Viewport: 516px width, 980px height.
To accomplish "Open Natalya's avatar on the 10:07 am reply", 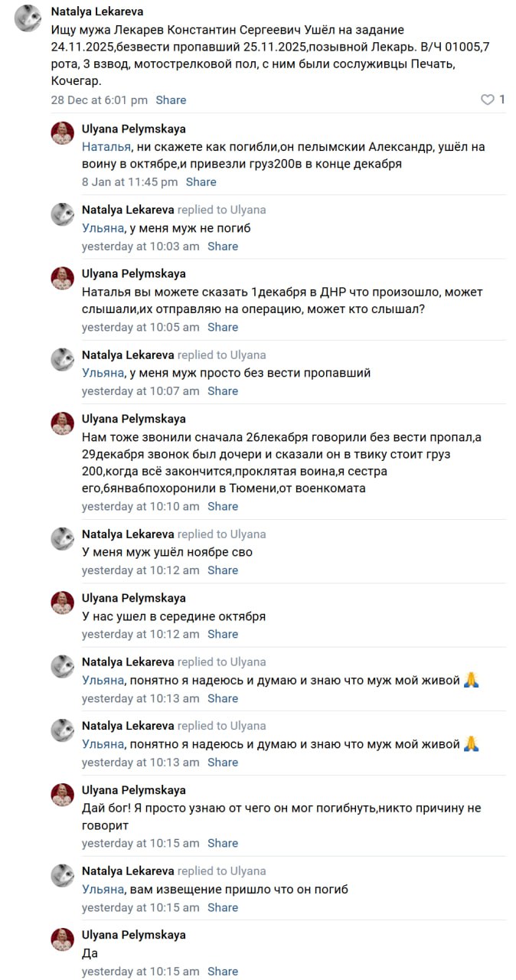I will (x=62, y=359).
